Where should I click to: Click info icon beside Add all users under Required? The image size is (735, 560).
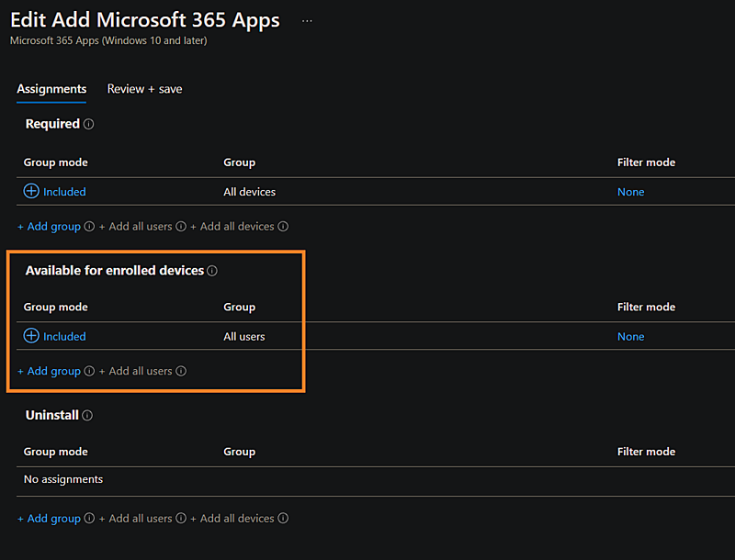pos(181,226)
